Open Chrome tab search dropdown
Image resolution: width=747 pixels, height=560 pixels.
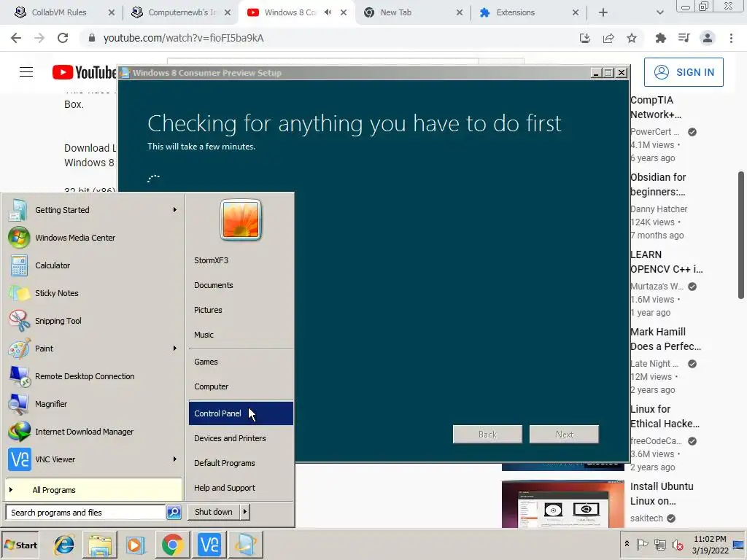659,12
